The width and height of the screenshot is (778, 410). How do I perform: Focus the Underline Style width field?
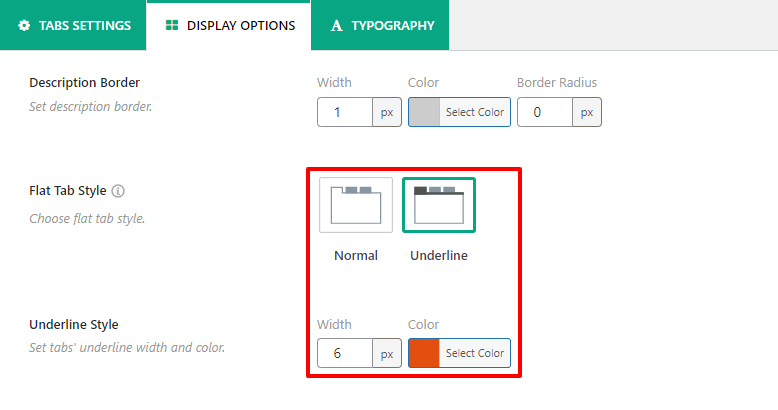[345, 353]
